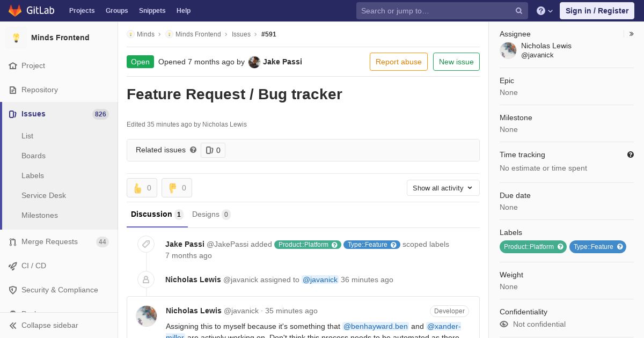This screenshot has height=338, width=644.
Task: Click the help icon on the Type::Feature sidebar label
Action: [x=620, y=247]
